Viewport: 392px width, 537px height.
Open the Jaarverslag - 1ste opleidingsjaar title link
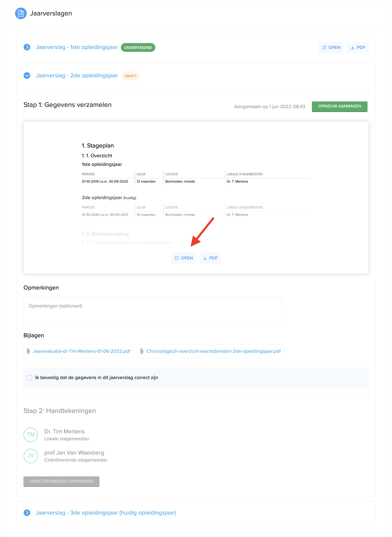point(77,47)
